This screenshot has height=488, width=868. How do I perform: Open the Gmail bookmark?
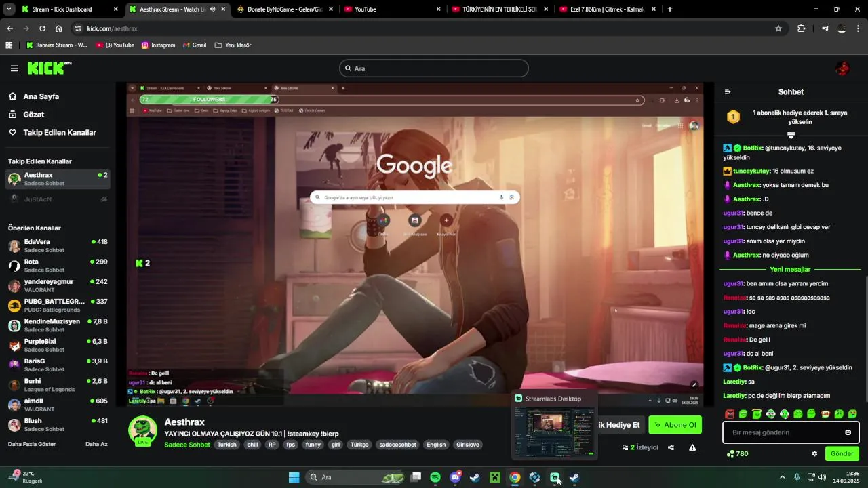pos(194,45)
